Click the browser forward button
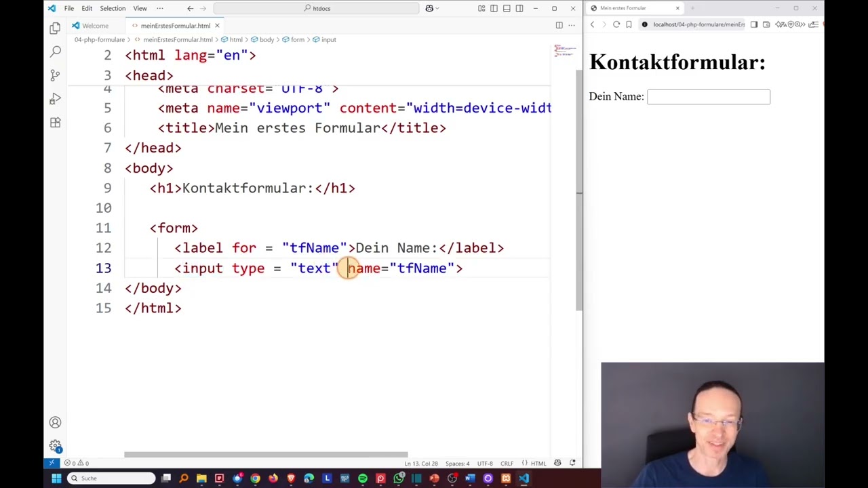Screen dimensions: 868x488 tap(604, 24)
